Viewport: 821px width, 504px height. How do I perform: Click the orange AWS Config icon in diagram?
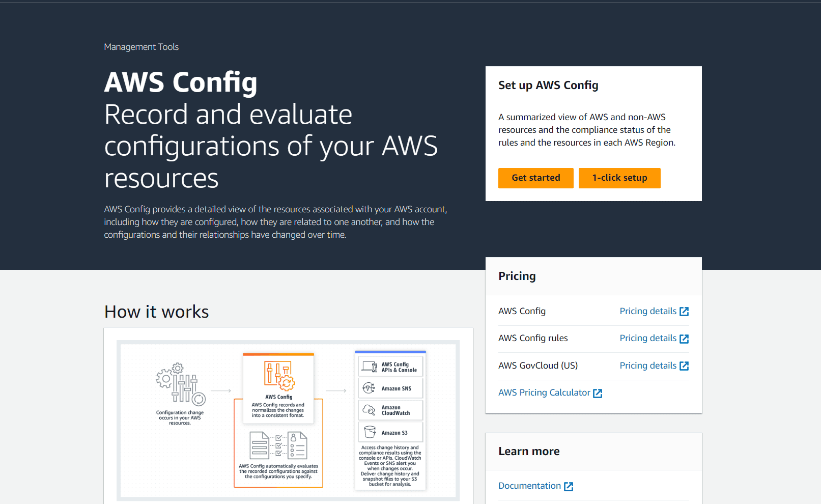pyautogui.click(x=279, y=376)
